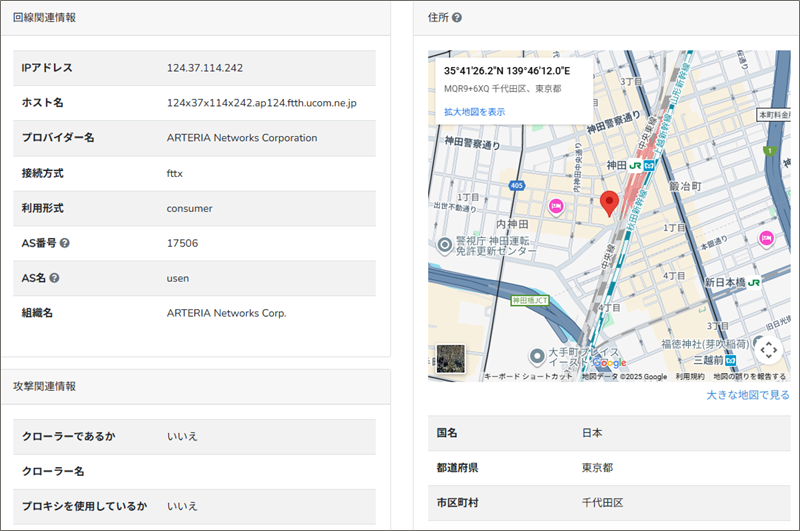Click the 警視庁 神田運転免許更新センター marker
Image resolution: width=800 pixels, height=531 pixels.
[443, 244]
